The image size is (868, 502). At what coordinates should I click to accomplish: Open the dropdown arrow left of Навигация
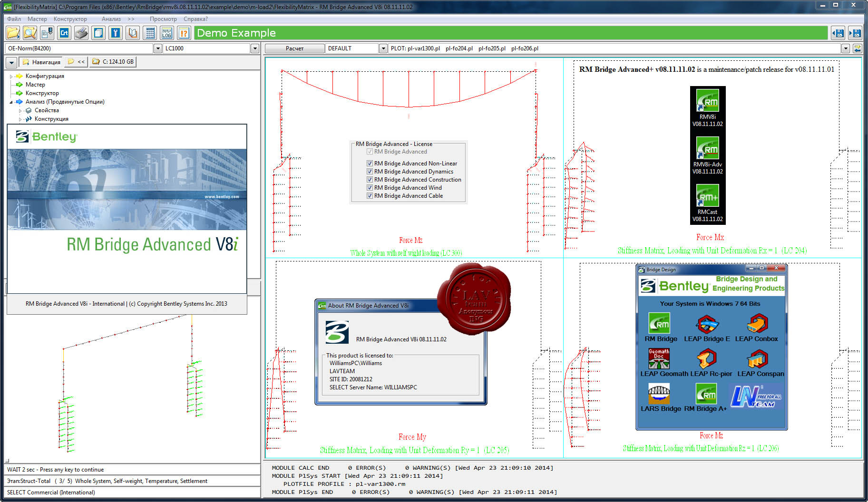[x=12, y=62]
